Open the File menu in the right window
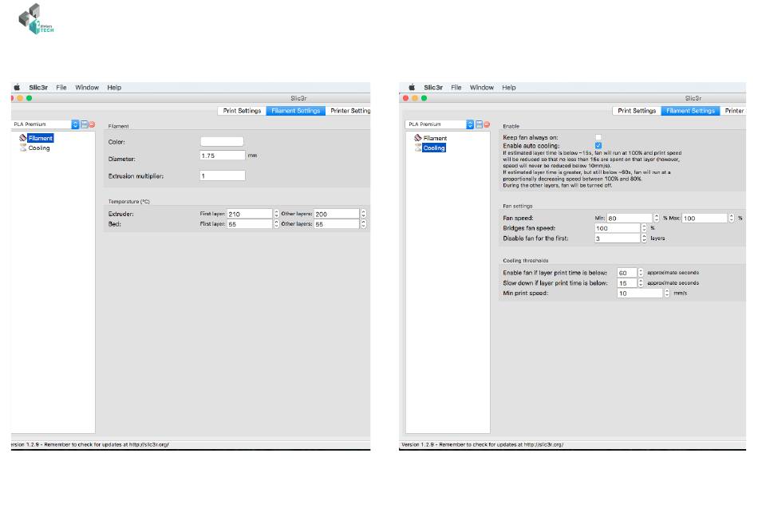The width and height of the screenshot is (758, 532). pos(456,88)
